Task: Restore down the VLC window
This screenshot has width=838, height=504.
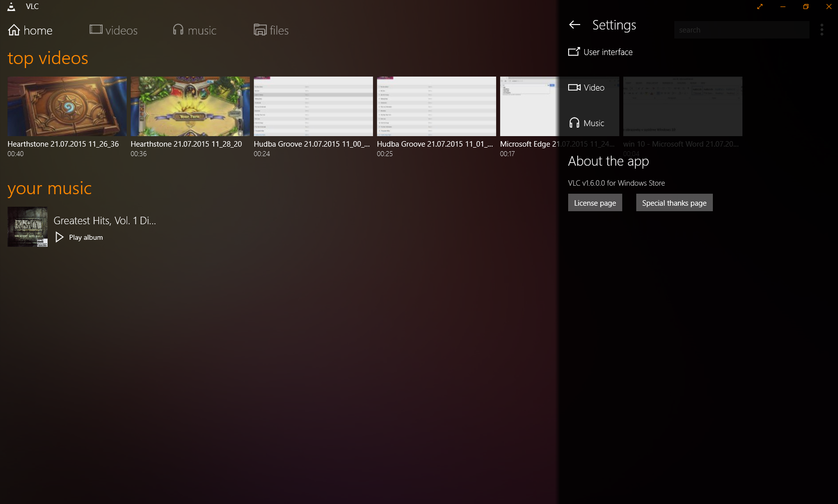Action: click(806, 7)
